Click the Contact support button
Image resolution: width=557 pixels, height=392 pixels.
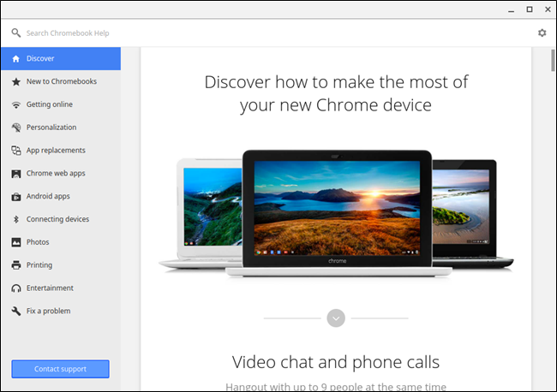(x=60, y=369)
